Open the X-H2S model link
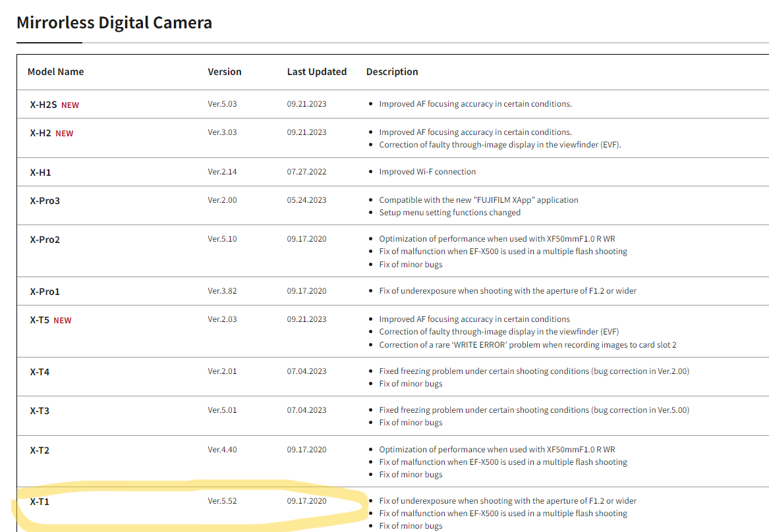This screenshot has height=532, width=769. click(x=43, y=105)
